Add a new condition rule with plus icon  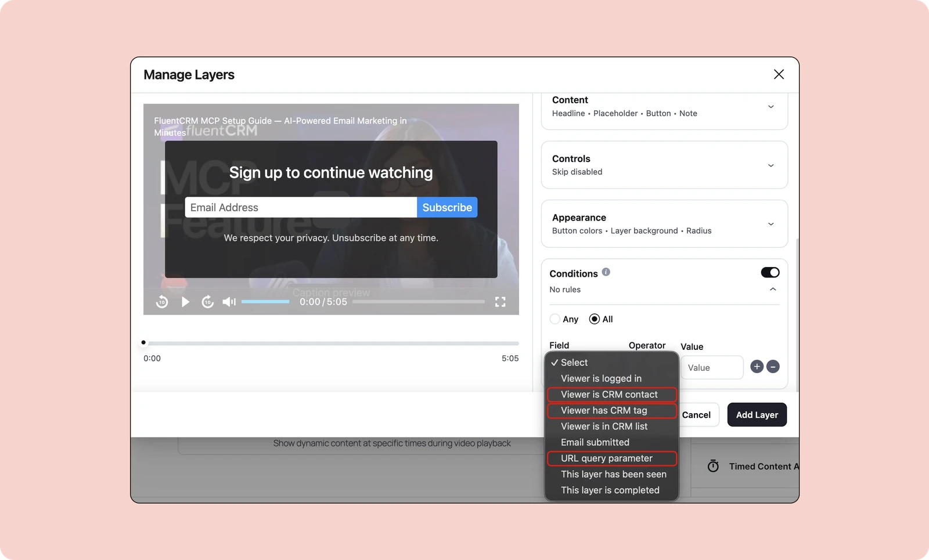757,367
